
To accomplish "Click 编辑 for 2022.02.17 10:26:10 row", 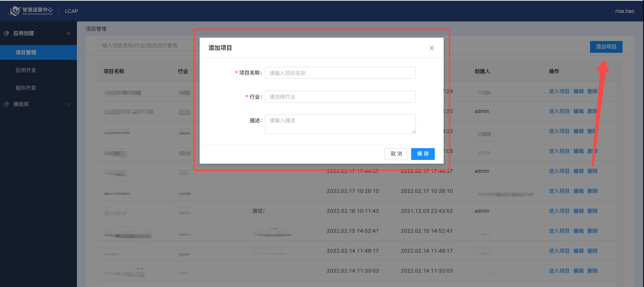I will [x=579, y=191].
